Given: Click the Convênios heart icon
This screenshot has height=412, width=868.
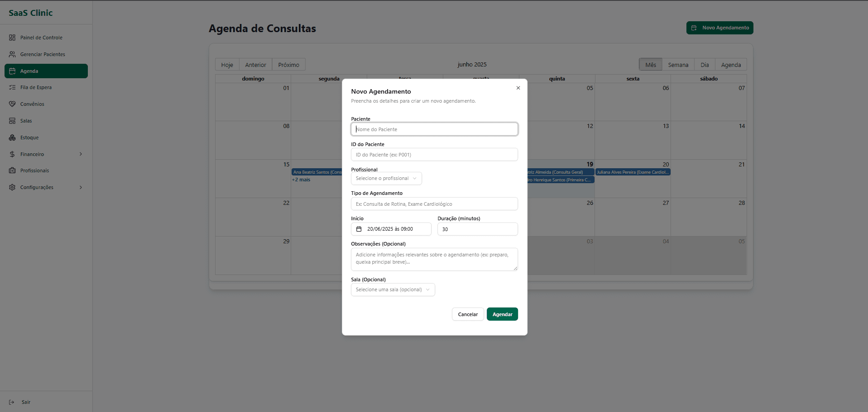Looking at the screenshot, I should [x=12, y=104].
